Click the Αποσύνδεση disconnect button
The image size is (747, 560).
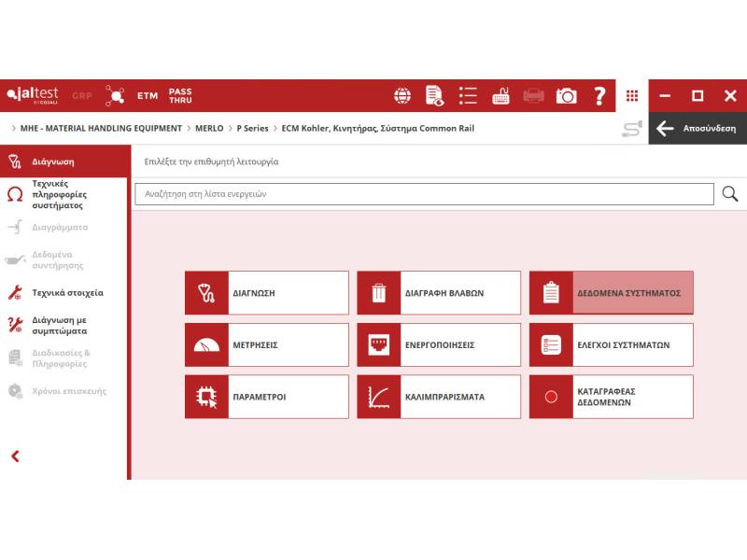[698, 129]
